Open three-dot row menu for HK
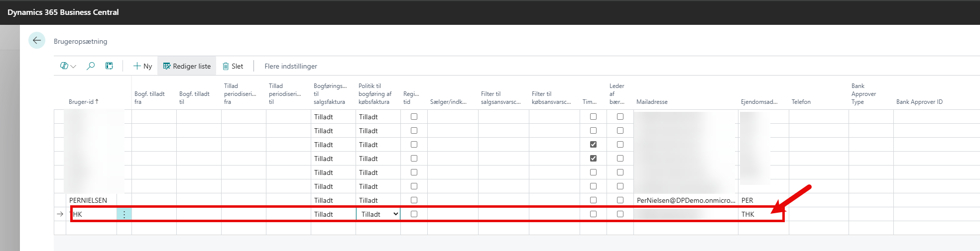Image resolution: width=980 pixels, height=251 pixels. [124, 214]
